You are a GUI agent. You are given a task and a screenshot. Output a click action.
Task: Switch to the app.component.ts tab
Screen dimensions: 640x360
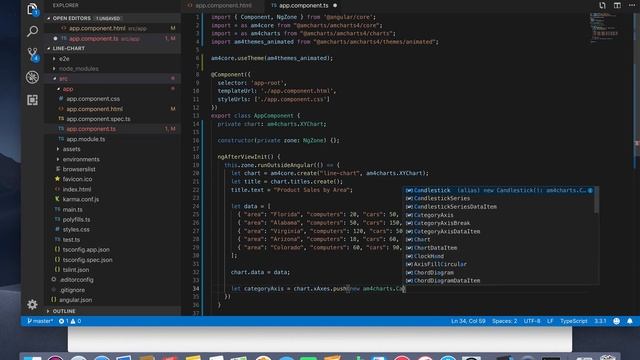(304, 6)
